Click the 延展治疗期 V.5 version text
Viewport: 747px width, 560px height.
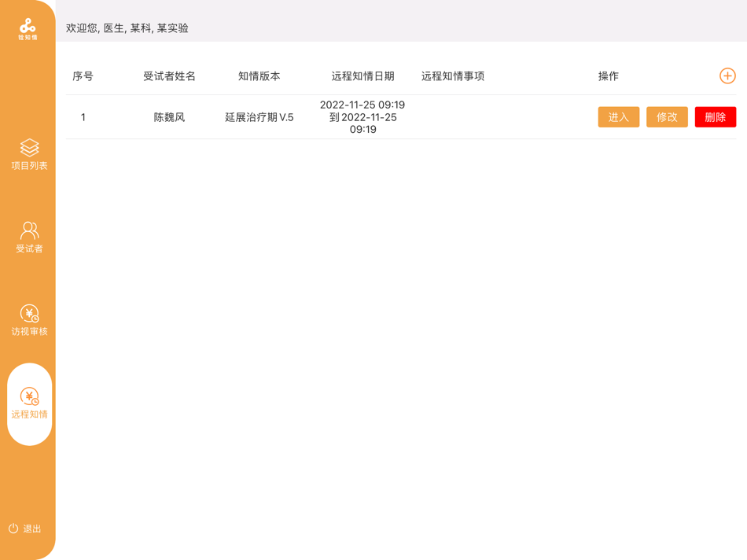[259, 116]
